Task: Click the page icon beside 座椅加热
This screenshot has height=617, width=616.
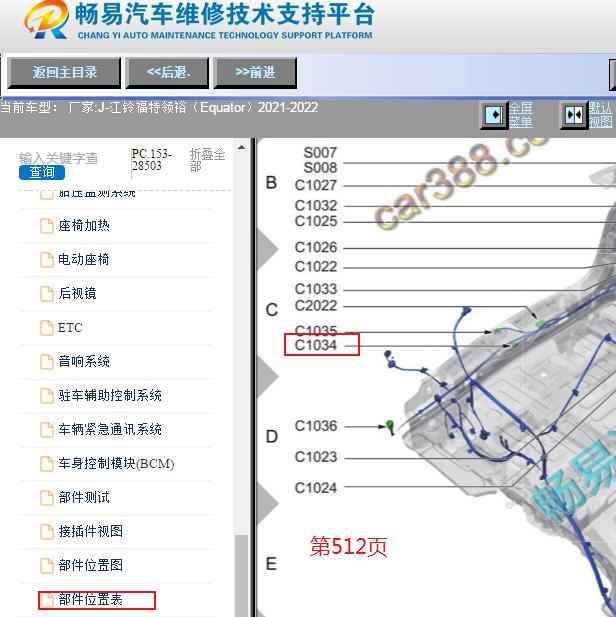Action: tap(47, 226)
